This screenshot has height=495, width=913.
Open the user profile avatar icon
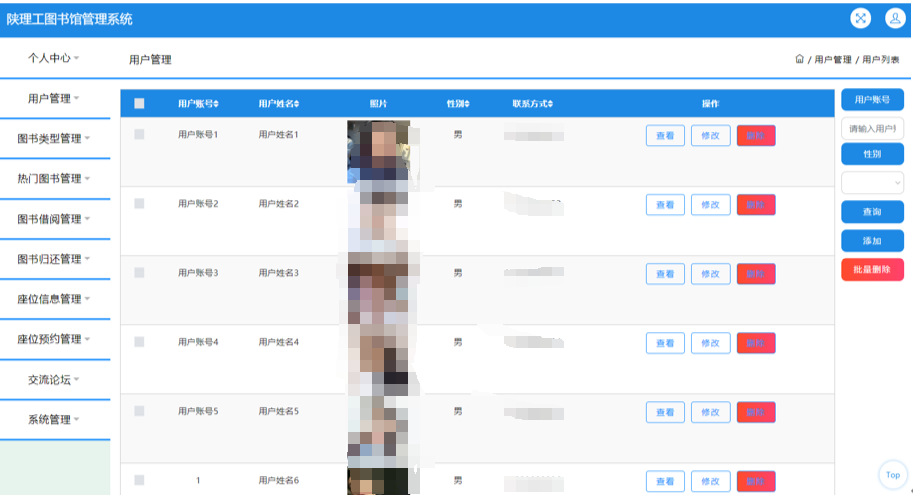(895, 19)
